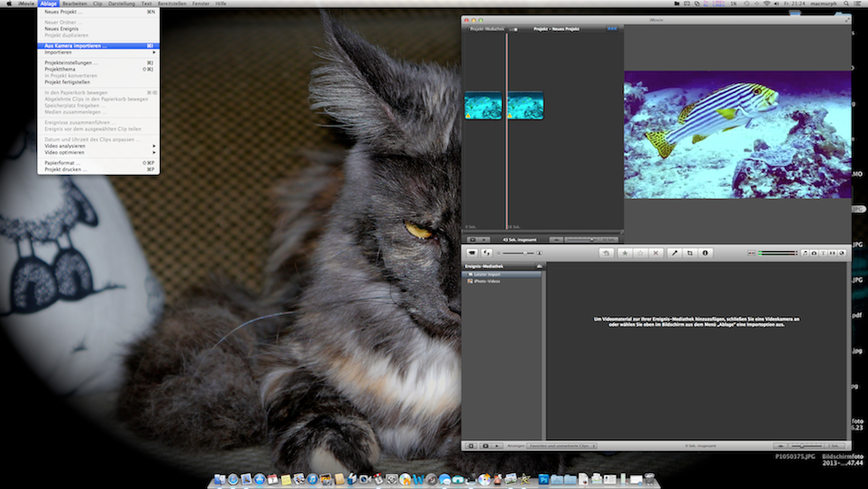This screenshot has height=489, width=868.
Task: Expand the Video analysieren submenu
Action: coord(98,146)
